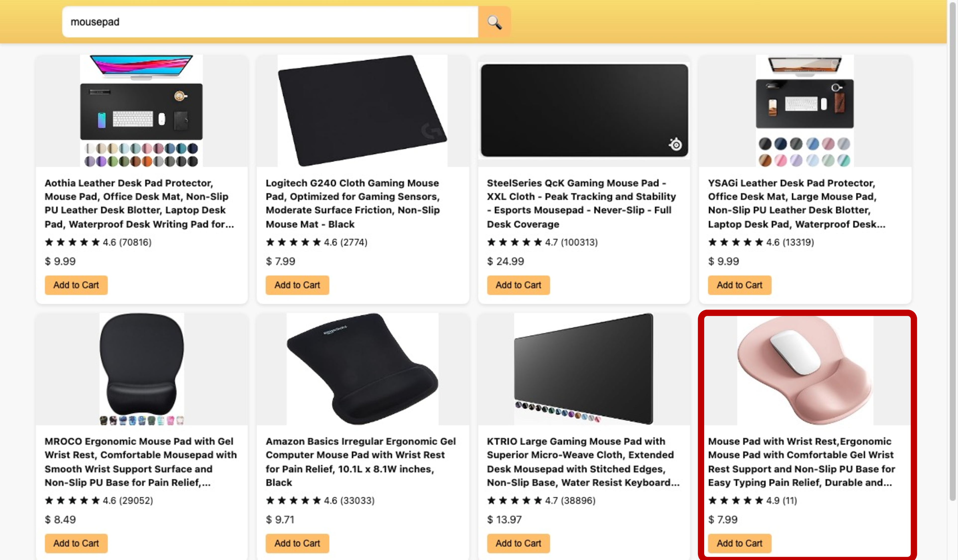The image size is (958, 560).
Task: Add Amazon Basics gel mouse pad to cart
Action: [297, 543]
